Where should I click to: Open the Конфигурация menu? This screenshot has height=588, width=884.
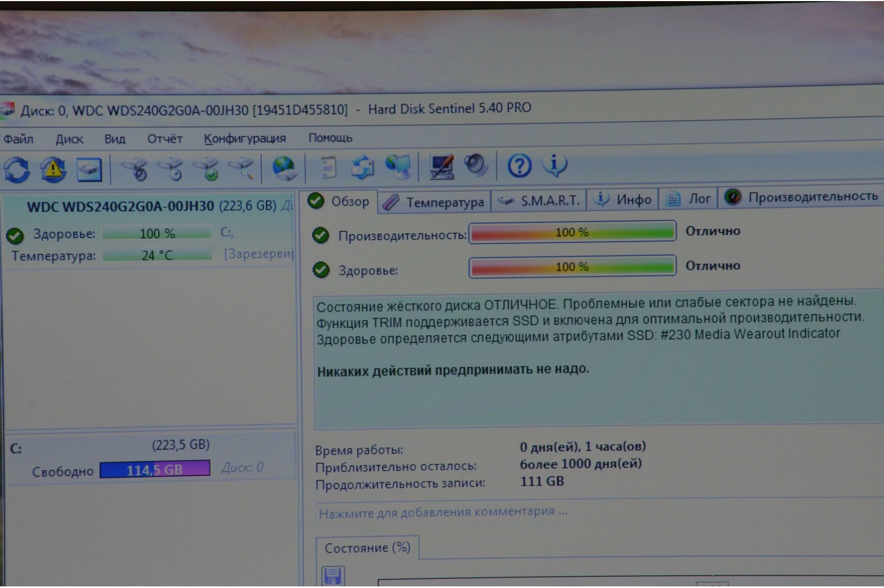[245, 138]
